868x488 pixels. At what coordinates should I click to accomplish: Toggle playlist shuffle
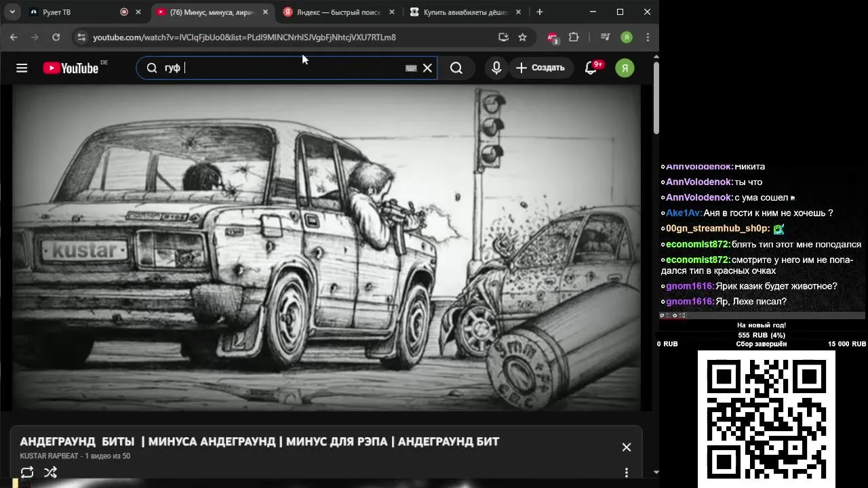coord(50,472)
